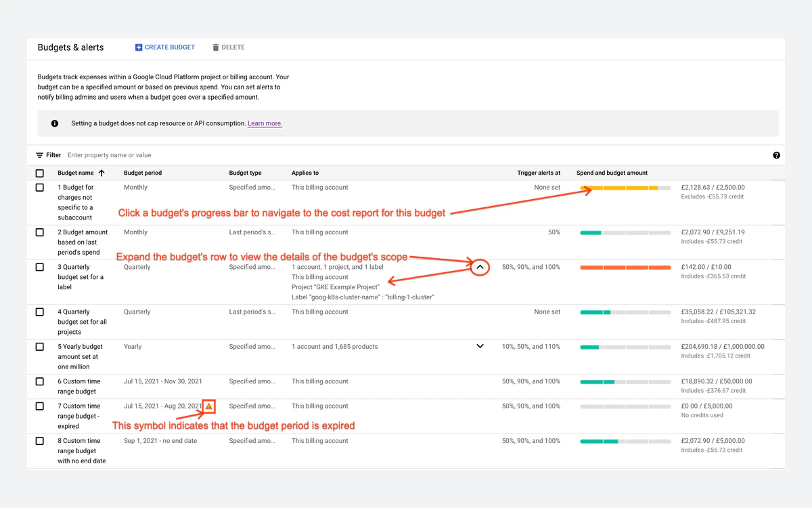Click the text 1 account and 1,685 products
812x508 pixels.
tap(335, 347)
